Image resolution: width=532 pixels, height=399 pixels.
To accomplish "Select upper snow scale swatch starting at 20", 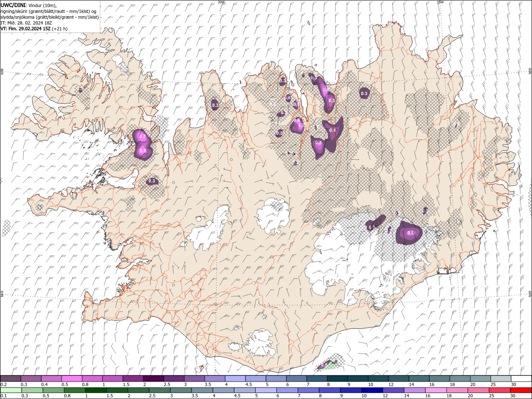I will pos(480,379).
